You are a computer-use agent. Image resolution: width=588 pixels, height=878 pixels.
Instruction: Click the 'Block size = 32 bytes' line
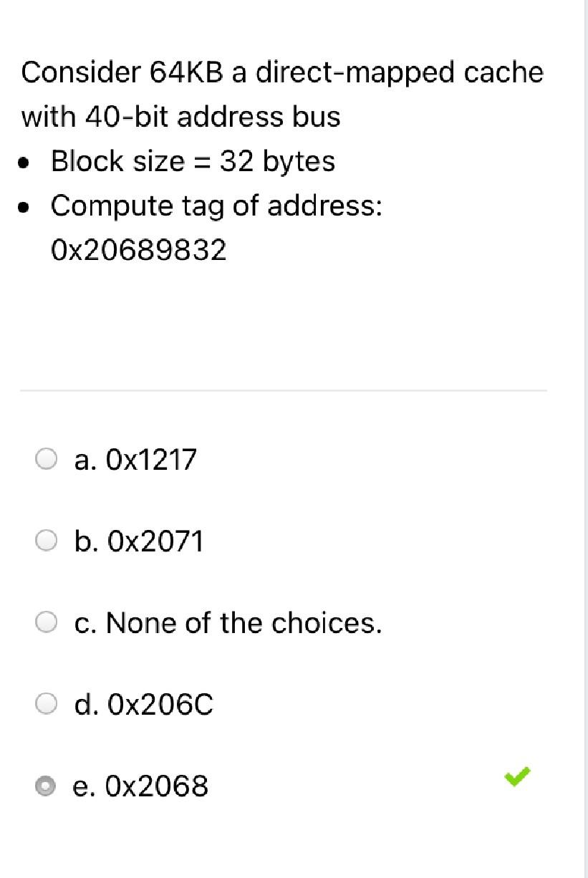click(193, 161)
